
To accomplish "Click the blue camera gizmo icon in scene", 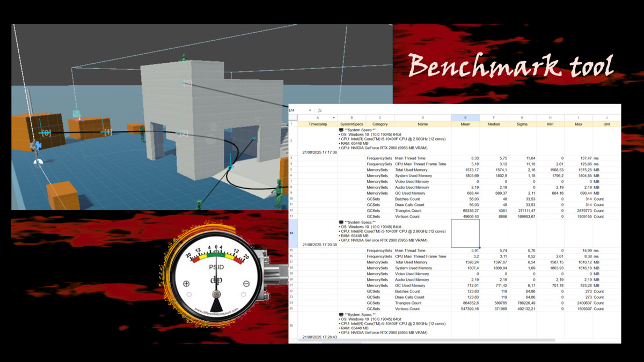I will [37, 145].
